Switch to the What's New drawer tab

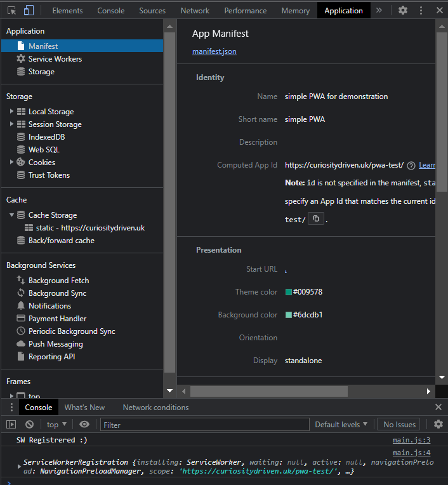coord(84,408)
